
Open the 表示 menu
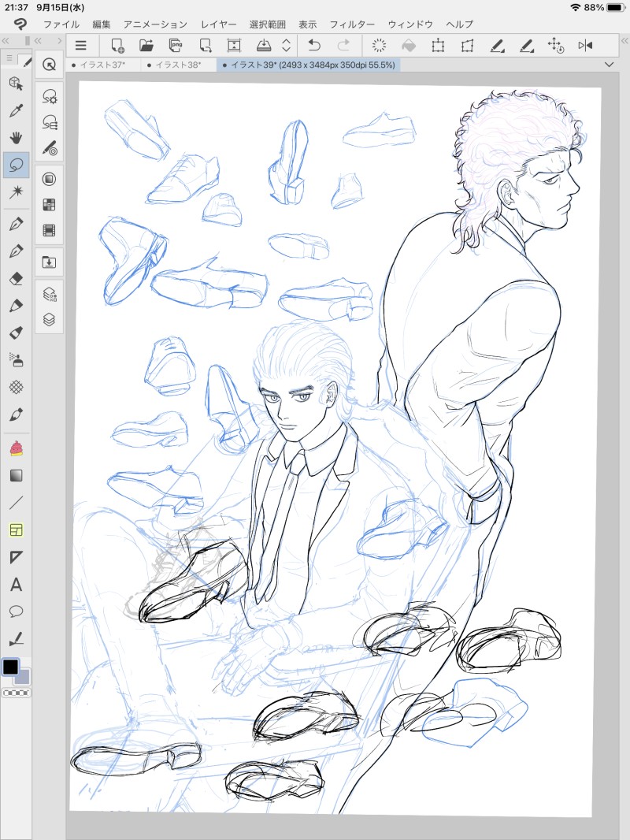pos(308,24)
